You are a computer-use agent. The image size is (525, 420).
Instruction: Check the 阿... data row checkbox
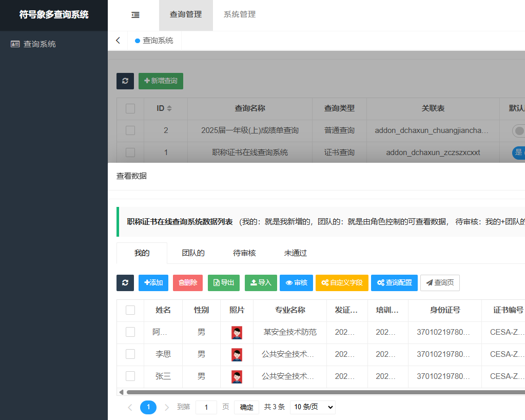(x=130, y=332)
